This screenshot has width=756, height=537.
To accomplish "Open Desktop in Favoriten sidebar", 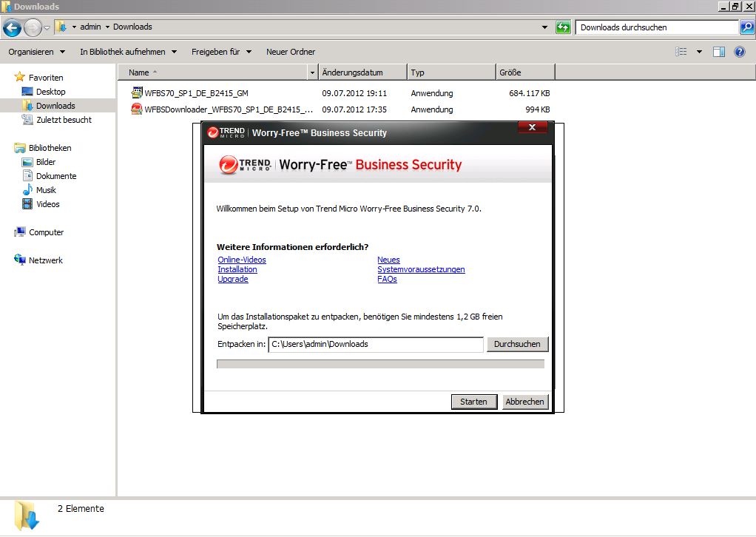I will (50, 92).
